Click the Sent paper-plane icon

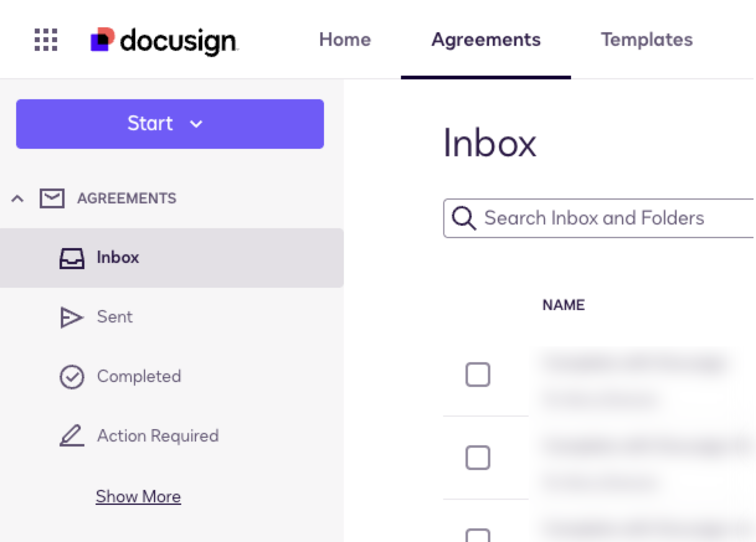71,318
